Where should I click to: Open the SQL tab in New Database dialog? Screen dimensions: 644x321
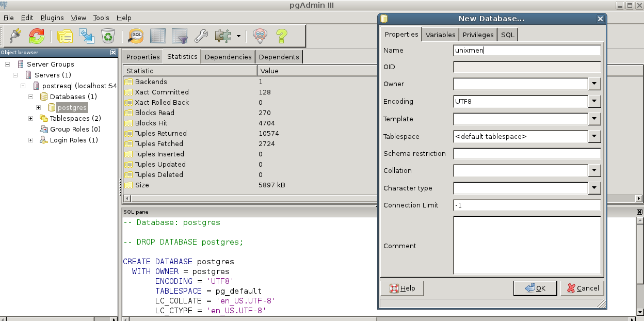click(508, 35)
